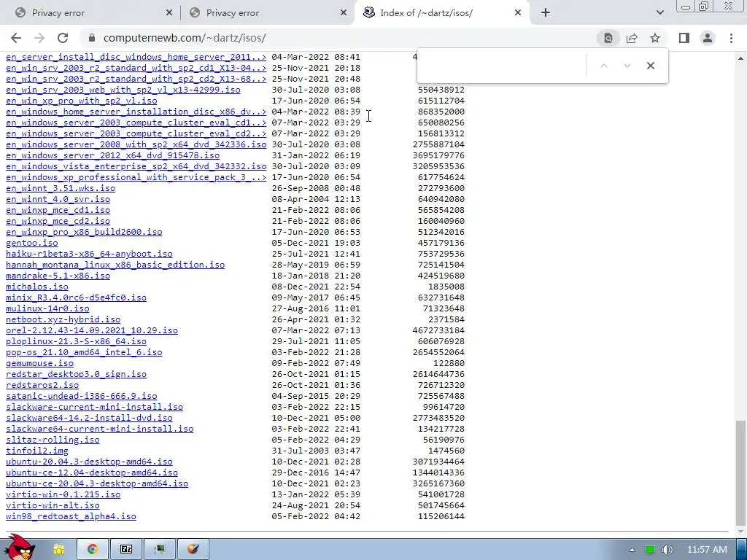Jump to previous find result arrow
The width and height of the screenshot is (747, 560).
click(603, 66)
